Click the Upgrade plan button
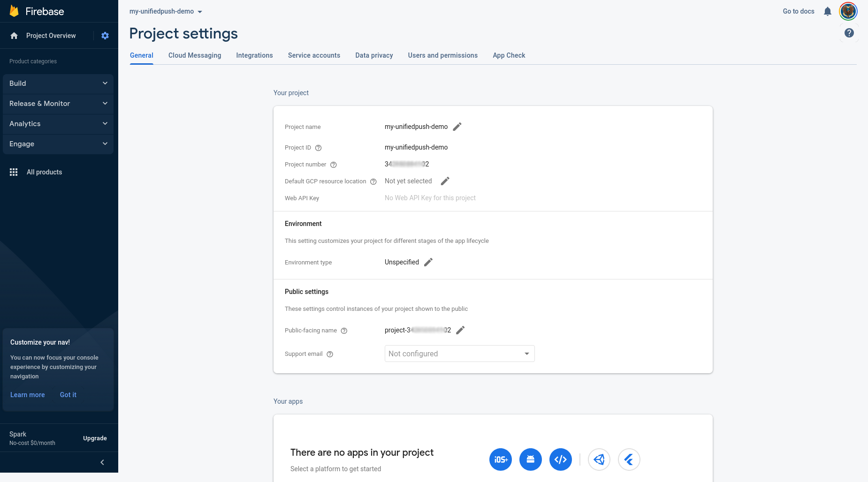 95,438
